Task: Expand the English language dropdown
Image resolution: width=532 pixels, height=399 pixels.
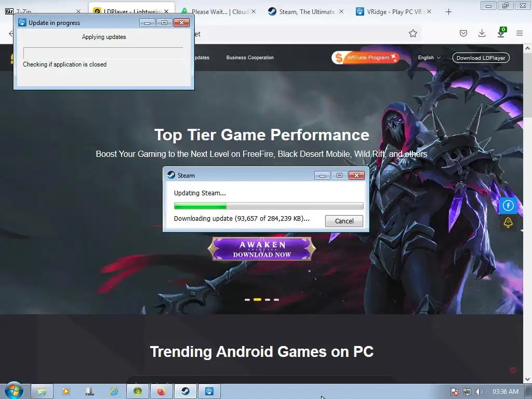Action: click(429, 58)
